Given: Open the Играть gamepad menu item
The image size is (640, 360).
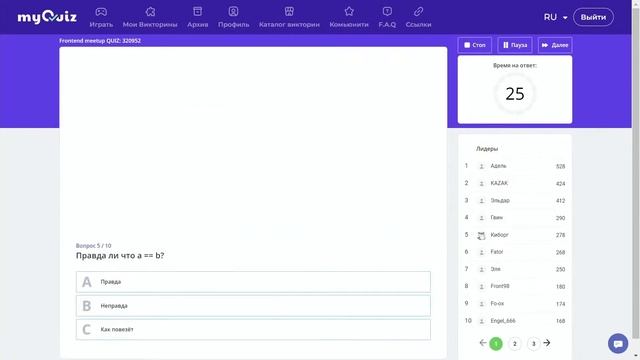Looking at the screenshot, I should (x=101, y=17).
